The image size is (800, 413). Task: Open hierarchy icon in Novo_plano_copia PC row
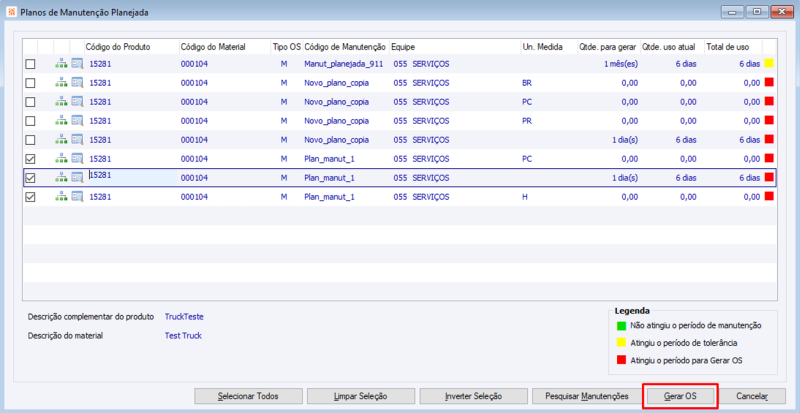pos(61,102)
